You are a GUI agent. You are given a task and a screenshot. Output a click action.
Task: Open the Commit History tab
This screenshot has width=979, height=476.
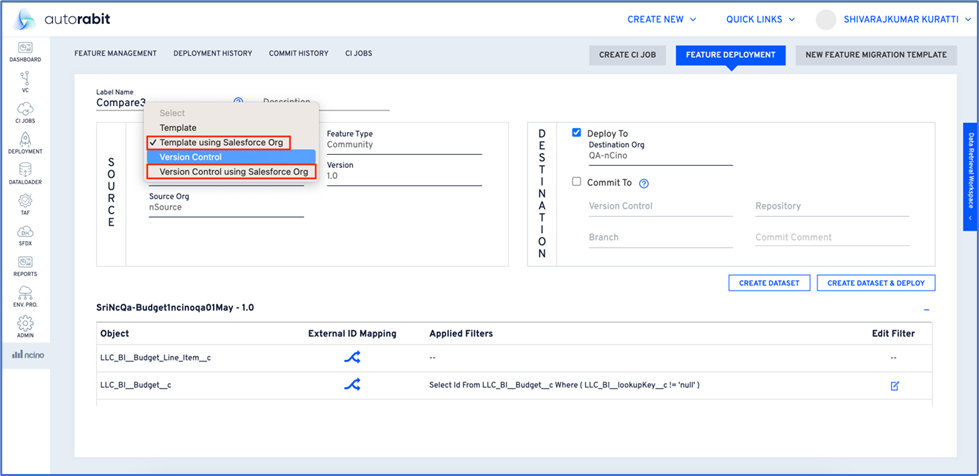point(298,53)
